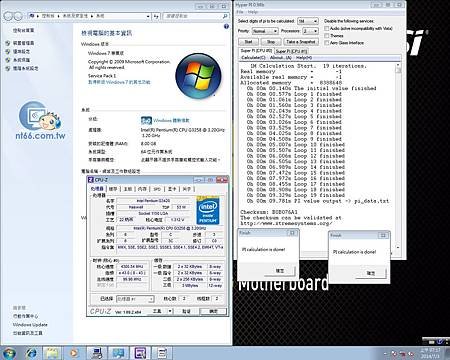Toggle the Themes checkbox in Hyper PI
This screenshot has height=360, width=450.
click(327, 36)
